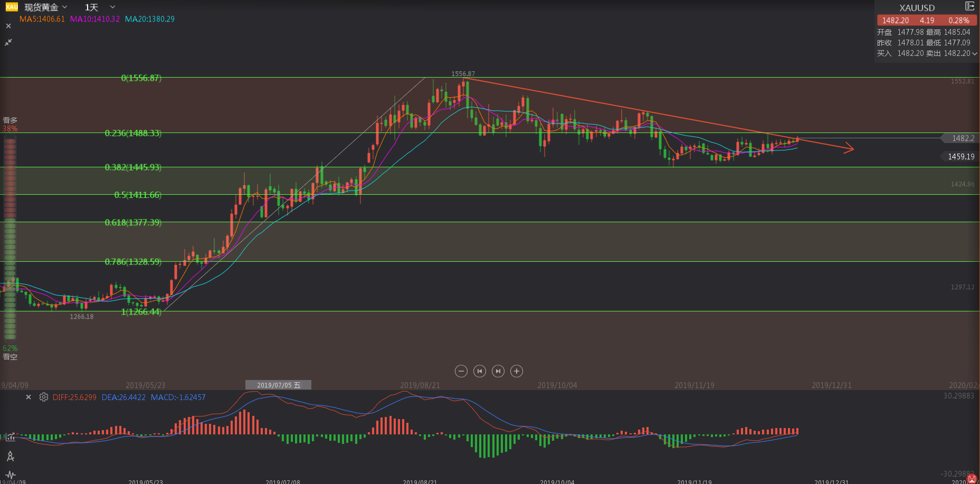Close the MACD indicator panel
The image size is (980, 484).
[28, 397]
